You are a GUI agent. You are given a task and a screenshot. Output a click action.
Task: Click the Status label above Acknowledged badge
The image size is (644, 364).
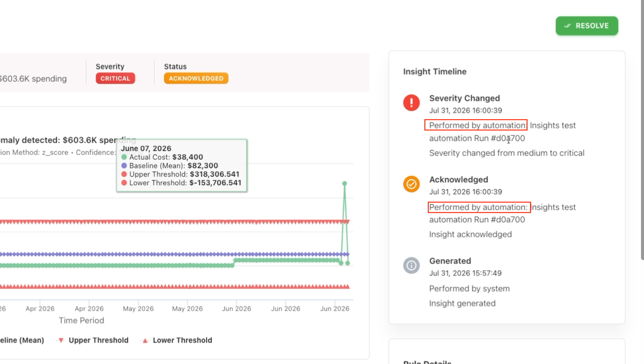click(175, 67)
